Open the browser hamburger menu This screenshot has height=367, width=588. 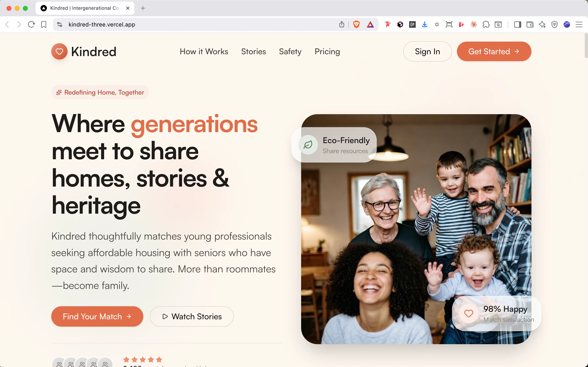point(579,24)
